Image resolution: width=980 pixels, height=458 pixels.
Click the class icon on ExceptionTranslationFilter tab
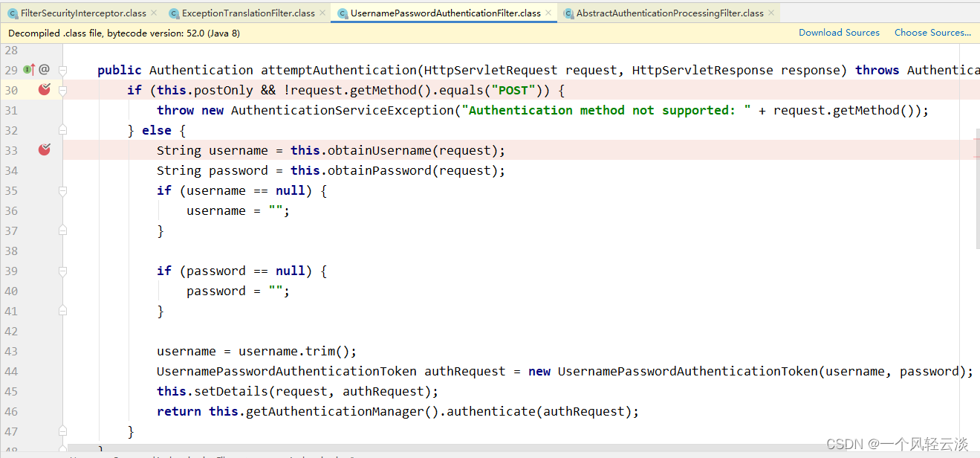pyautogui.click(x=175, y=13)
